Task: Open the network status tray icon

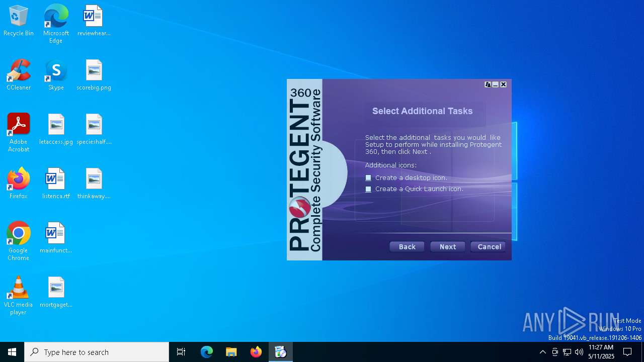Action: [567, 352]
